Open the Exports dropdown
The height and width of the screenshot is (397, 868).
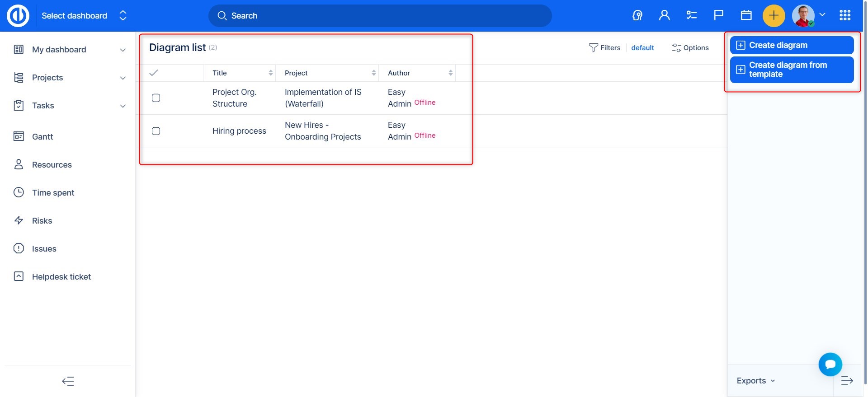click(x=755, y=381)
